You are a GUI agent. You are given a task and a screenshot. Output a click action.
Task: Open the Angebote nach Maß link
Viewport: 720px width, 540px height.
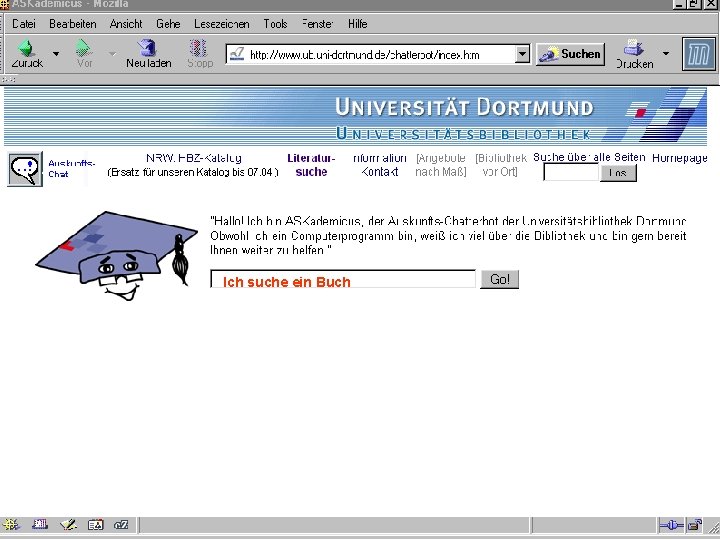click(x=441, y=165)
